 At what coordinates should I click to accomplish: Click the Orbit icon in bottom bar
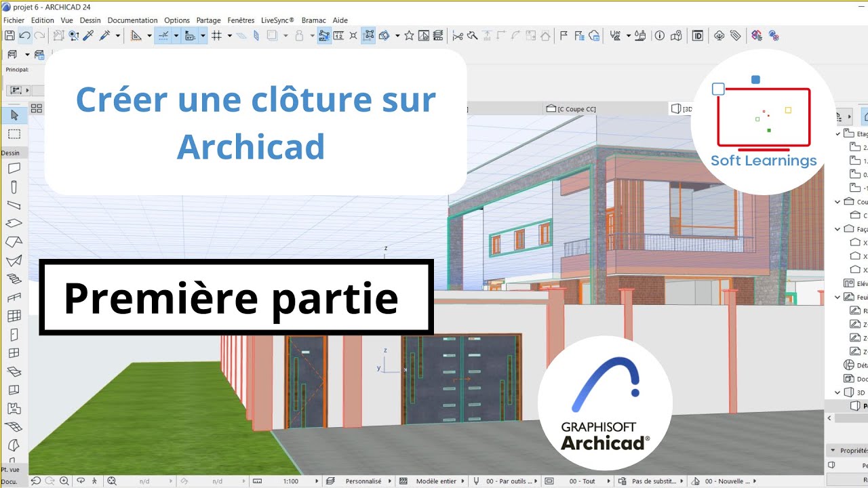[x=81, y=481]
